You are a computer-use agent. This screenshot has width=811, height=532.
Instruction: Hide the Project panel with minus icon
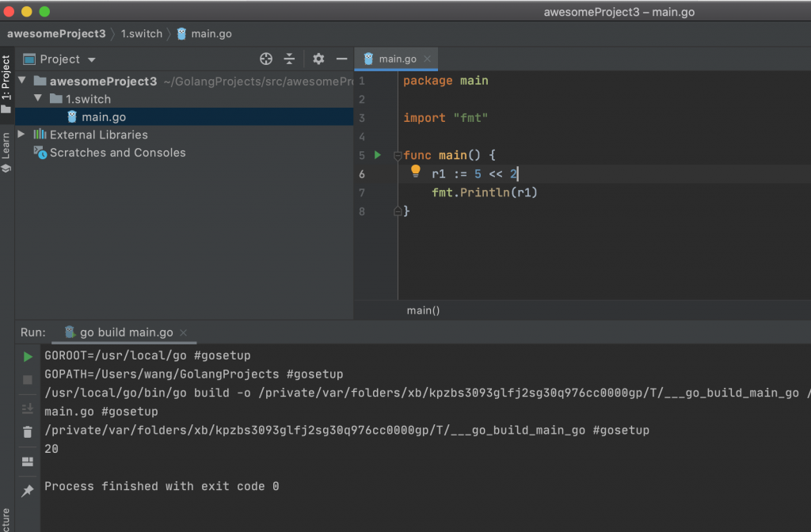[341, 59]
